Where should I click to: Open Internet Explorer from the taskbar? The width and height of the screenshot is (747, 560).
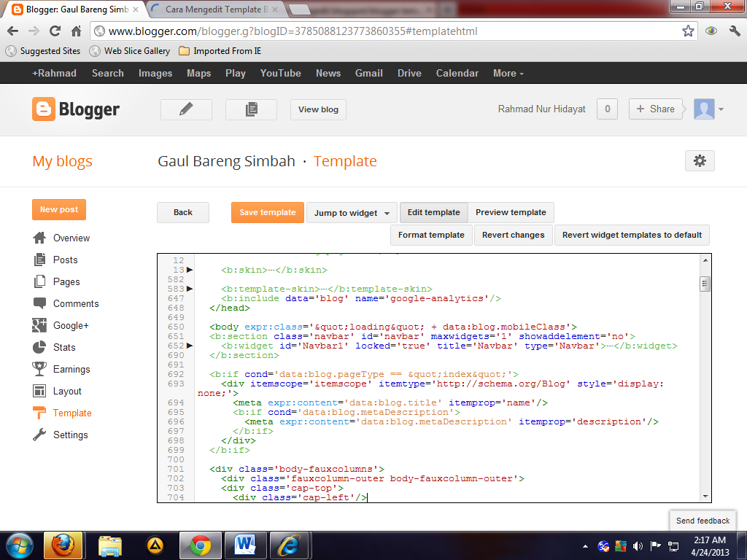click(289, 545)
